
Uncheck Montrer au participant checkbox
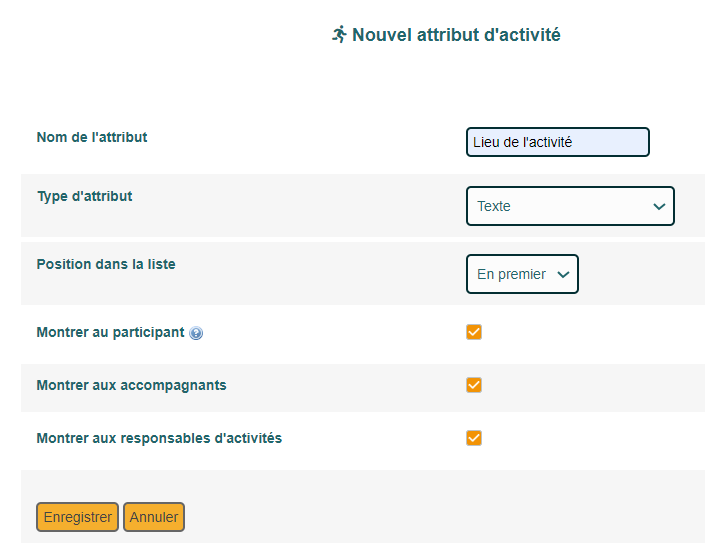[x=474, y=332]
